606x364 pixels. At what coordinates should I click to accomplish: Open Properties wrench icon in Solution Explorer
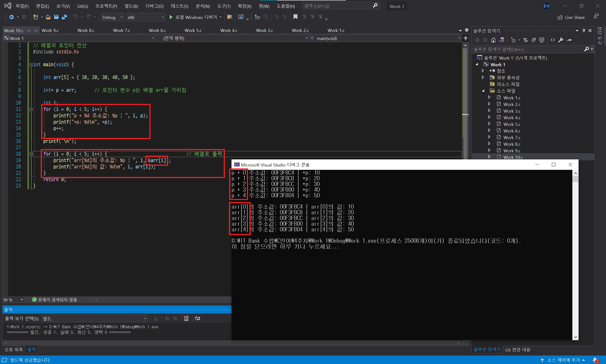point(561,40)
